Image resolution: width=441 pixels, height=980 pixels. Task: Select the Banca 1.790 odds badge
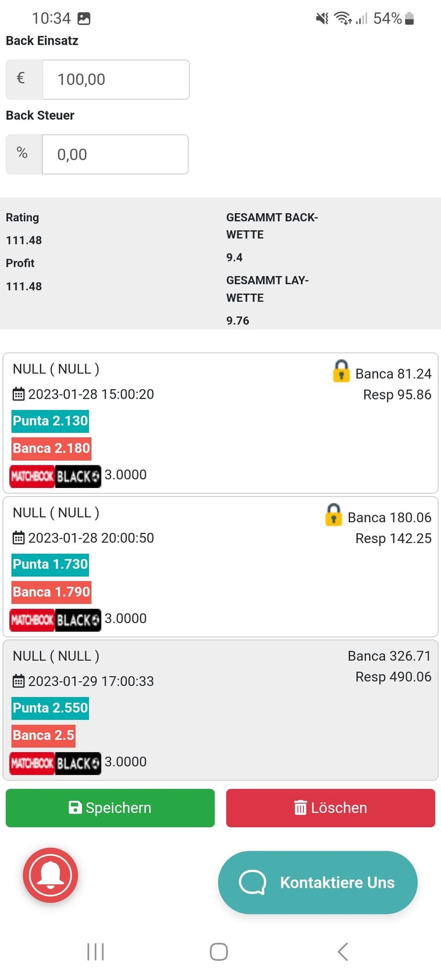pos(52,592)
